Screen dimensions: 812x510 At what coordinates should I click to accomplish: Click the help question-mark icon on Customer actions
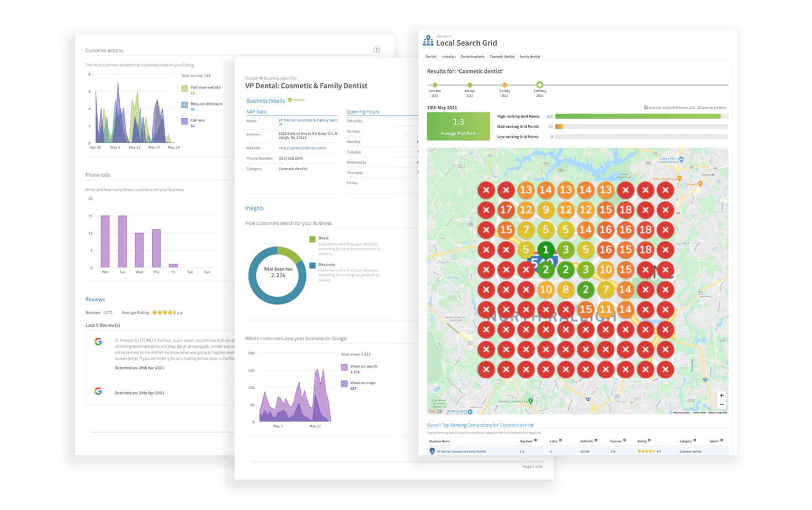pyautogui.click(x=376, y=50)
